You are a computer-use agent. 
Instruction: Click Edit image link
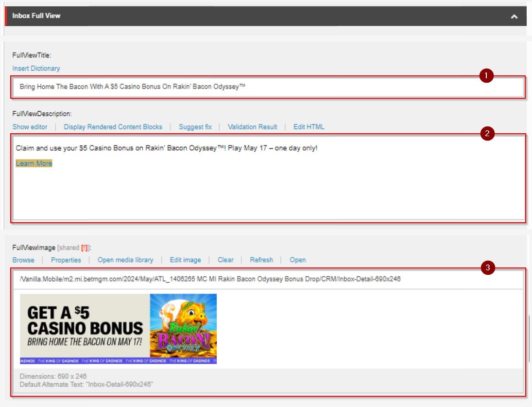[185, 260]
